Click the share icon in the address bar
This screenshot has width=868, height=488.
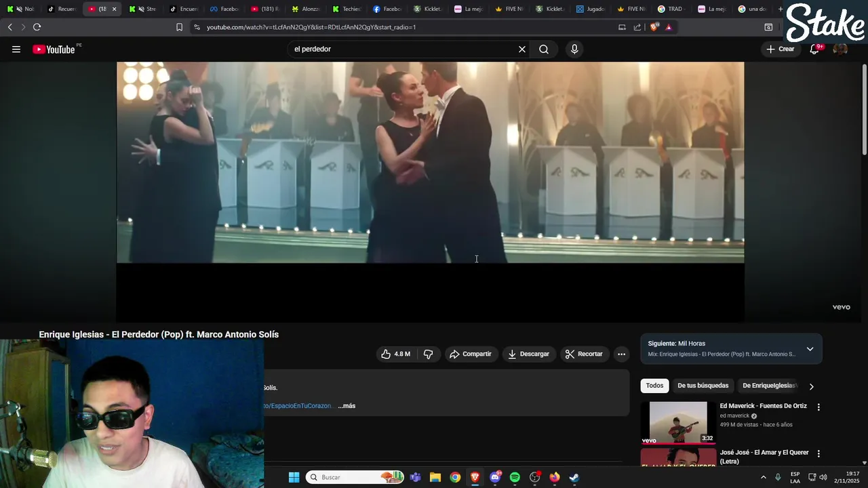(637, 27)
